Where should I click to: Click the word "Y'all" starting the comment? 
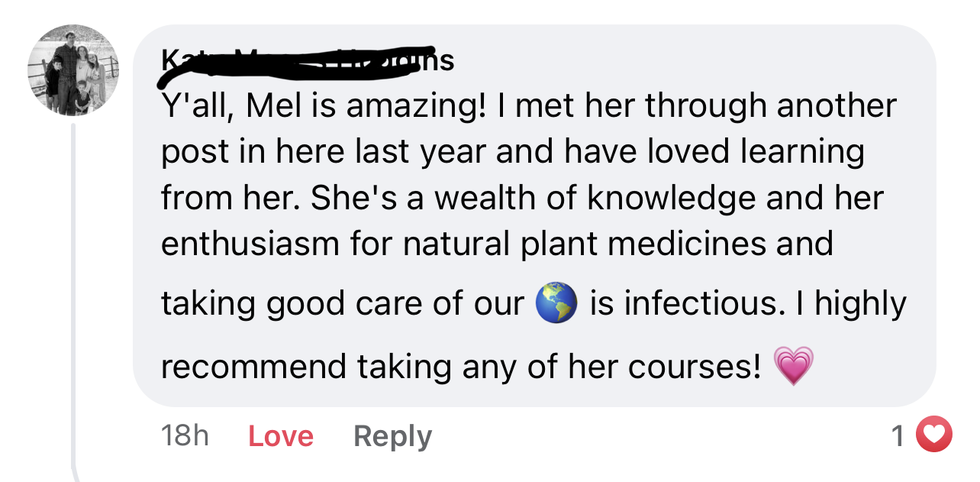point(191,106)
